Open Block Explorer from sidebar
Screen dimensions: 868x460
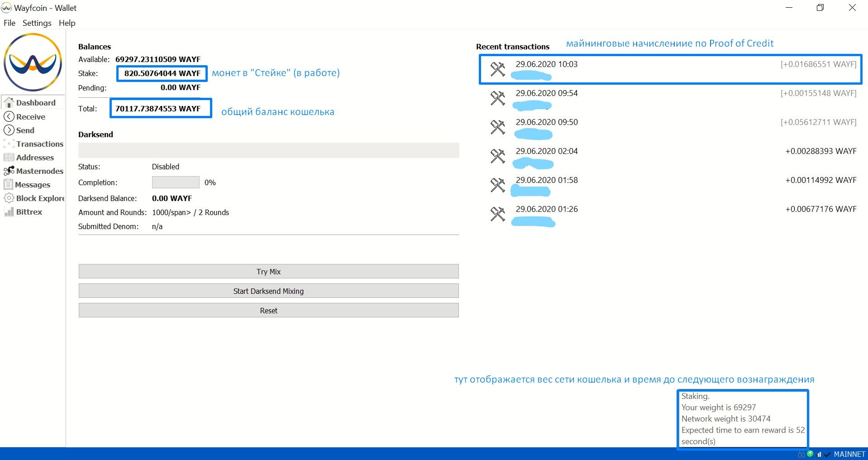pos(34,198)
